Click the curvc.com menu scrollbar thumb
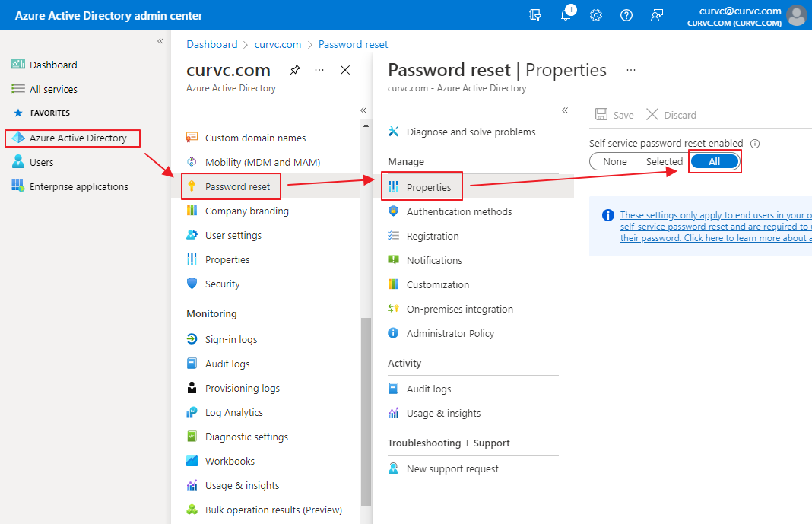Viewport: 812px width, 524px height. (366, 411)
